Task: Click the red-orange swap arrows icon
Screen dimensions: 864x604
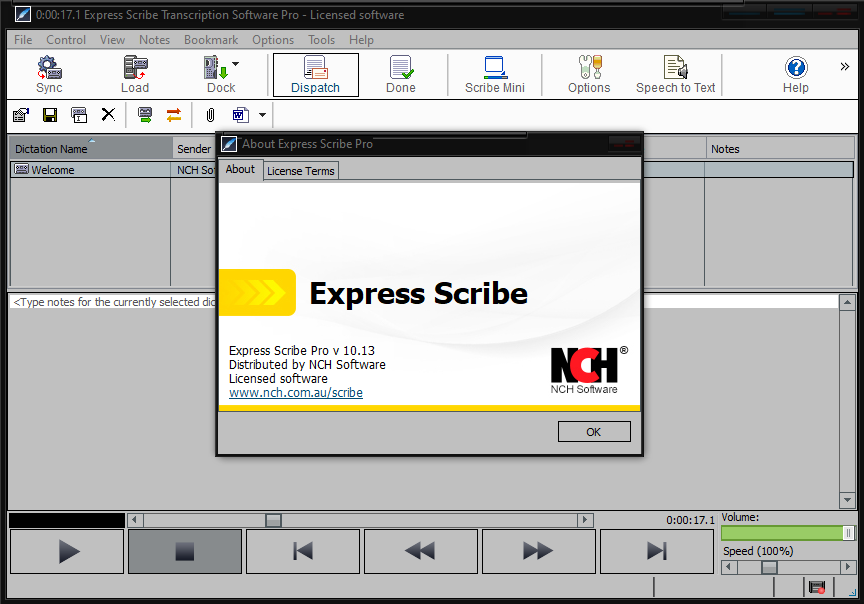Action: [x=174, y=115]
